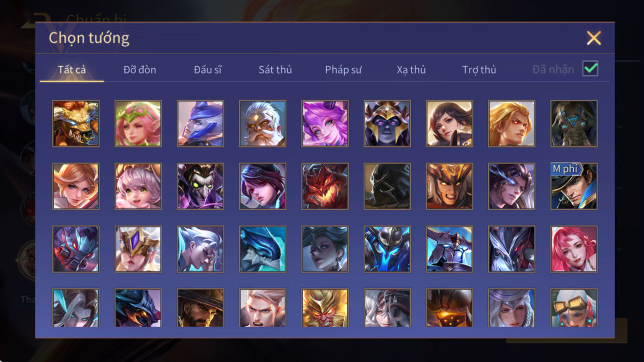Open the Sát thủ tab
This screenshot has height=362, width=644.
[x=275, y=70]
